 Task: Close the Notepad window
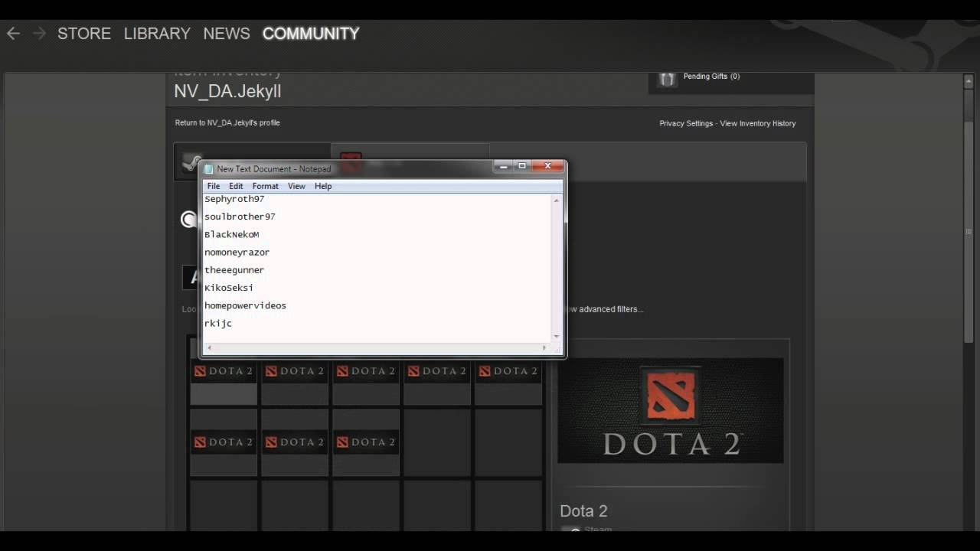[x=547, y=166]
